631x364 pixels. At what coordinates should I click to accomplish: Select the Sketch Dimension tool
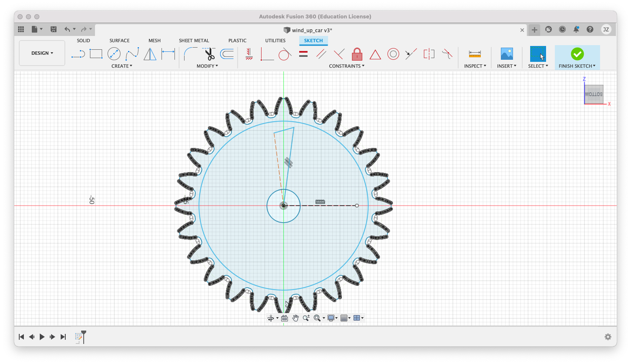168,54
